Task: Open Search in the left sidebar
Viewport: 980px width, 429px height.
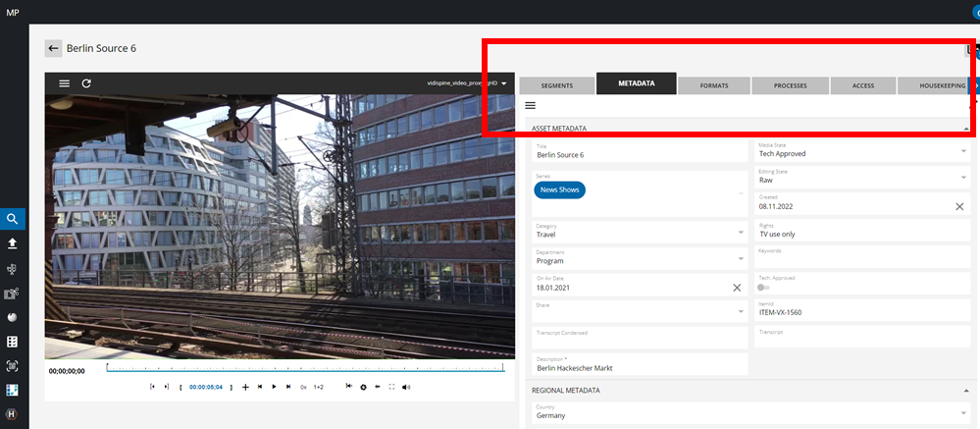Action: pos(13,219)
